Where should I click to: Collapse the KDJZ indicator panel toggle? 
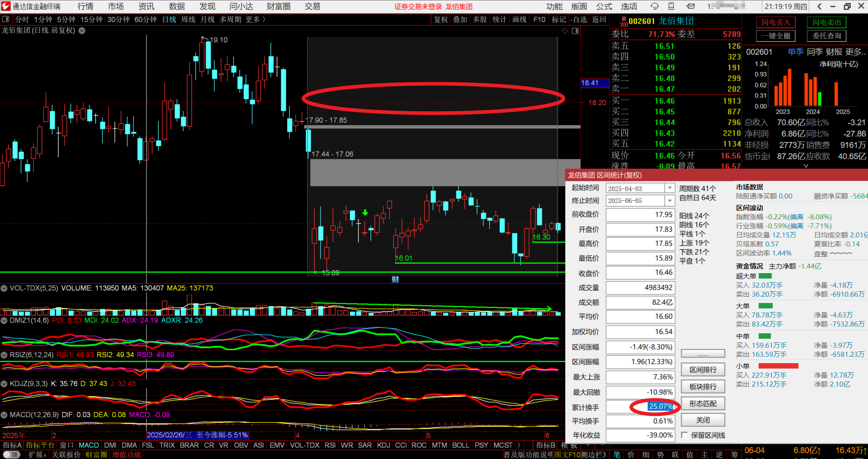point(4,383)
